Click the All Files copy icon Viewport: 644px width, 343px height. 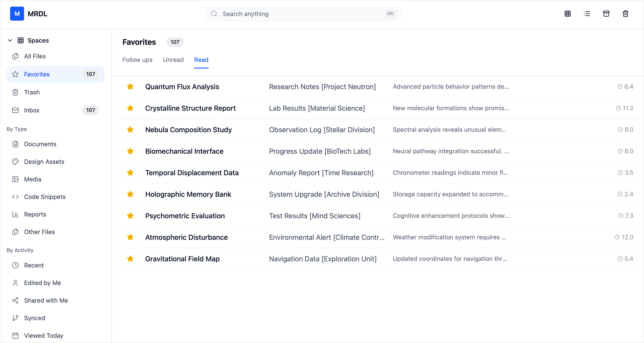point(15,56)
